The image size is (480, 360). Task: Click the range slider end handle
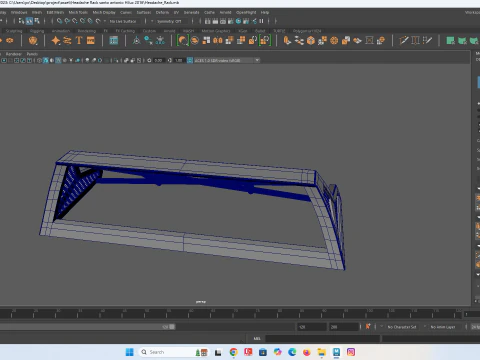(172, 327)
